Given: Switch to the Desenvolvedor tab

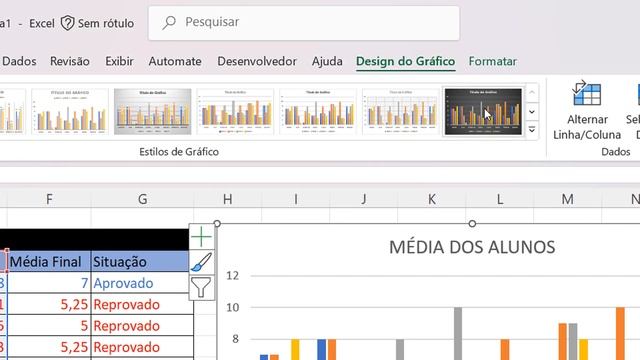Looking at the screenshot, I should (257, 61).
